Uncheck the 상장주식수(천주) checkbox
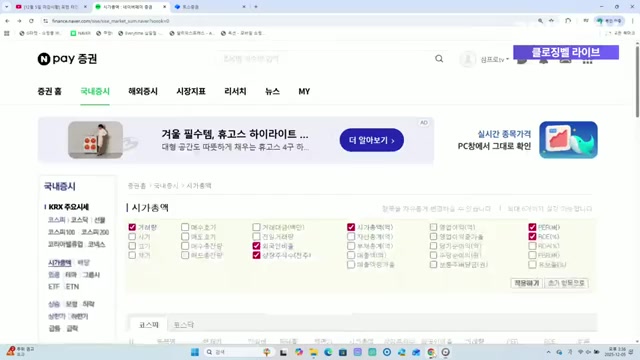Screen dimensions: 640x360 tap(256, 255)
